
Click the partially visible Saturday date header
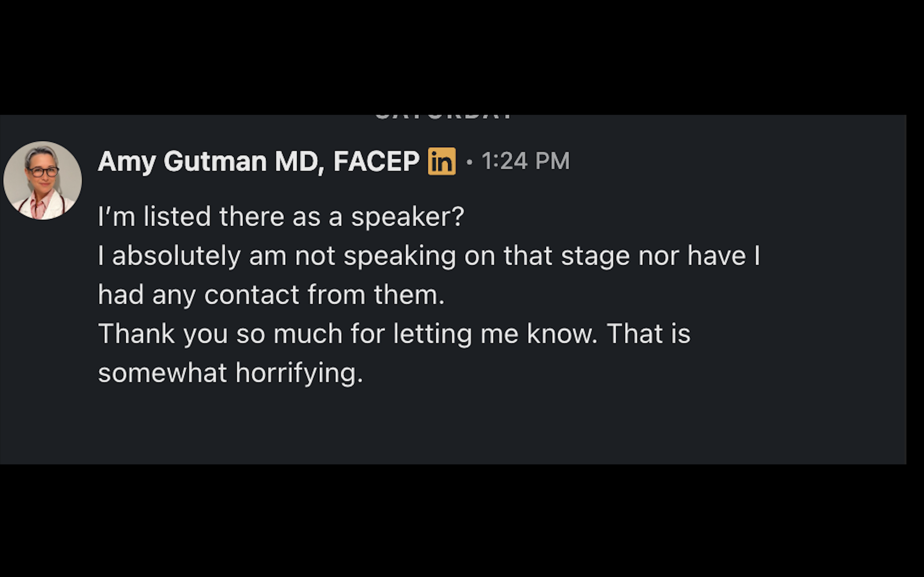coord(443,117)
